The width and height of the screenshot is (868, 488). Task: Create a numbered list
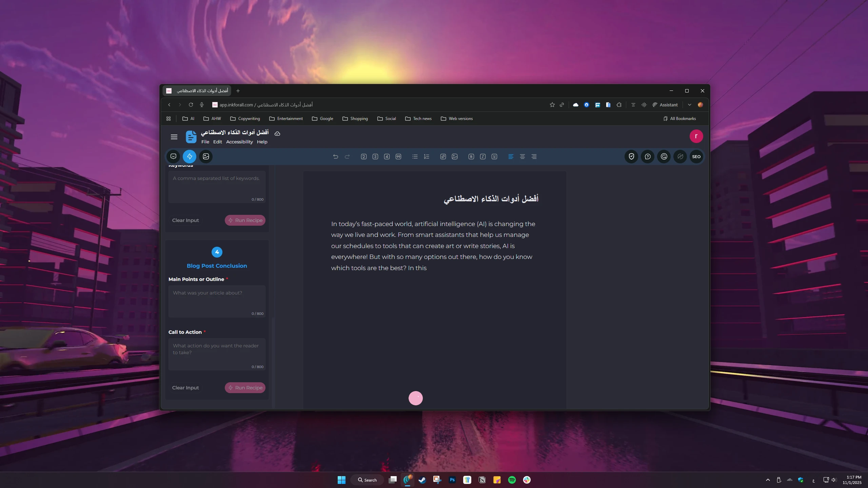point(427,157)
